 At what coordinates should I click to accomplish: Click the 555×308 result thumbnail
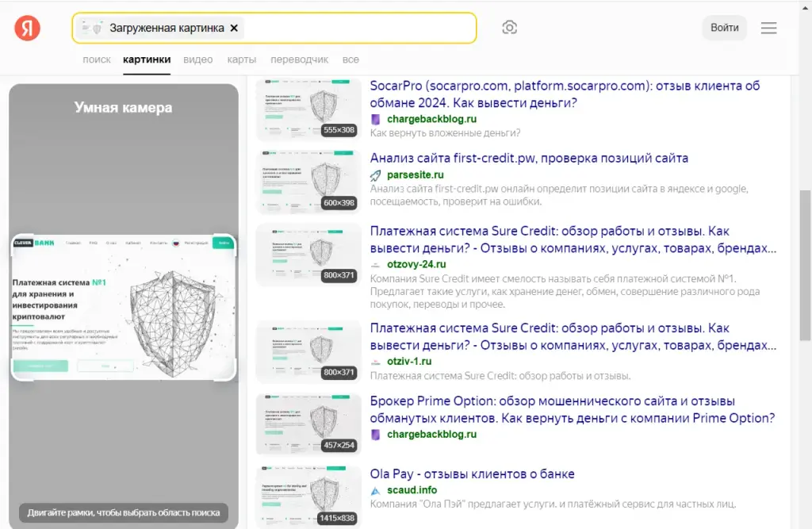pos(308,109)
